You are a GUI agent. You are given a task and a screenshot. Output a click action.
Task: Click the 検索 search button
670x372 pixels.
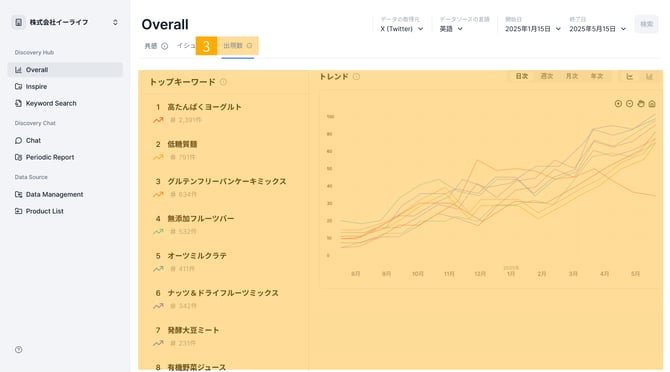coord(646,24)
